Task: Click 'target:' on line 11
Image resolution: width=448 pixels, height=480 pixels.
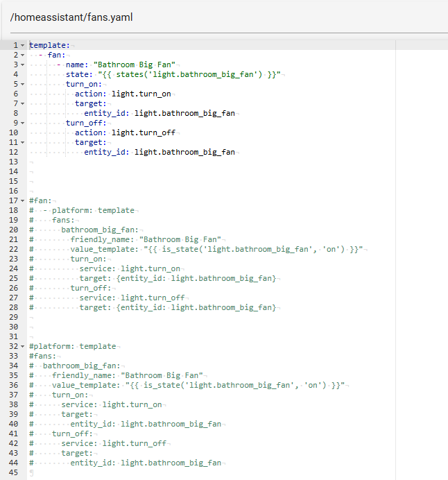Action: 91,143
